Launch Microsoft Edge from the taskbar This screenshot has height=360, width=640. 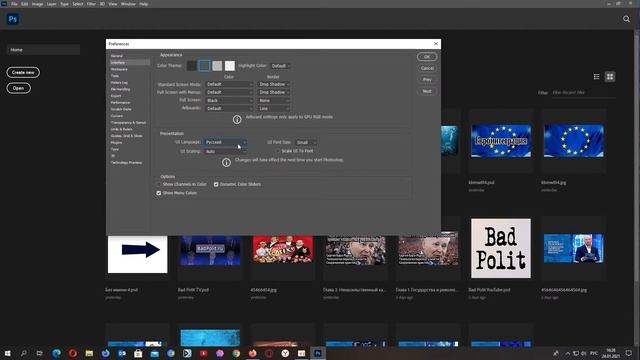(56, 353)
